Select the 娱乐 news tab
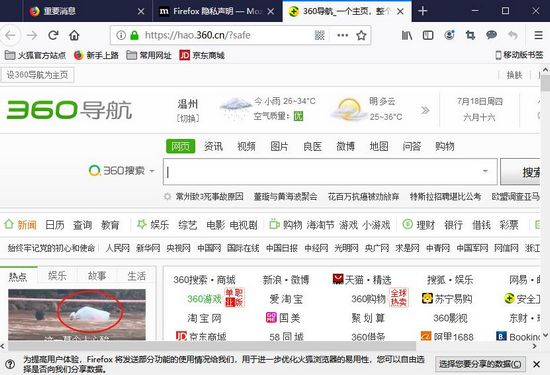This screenshot has width=550, height=375. tap(57, 276)
